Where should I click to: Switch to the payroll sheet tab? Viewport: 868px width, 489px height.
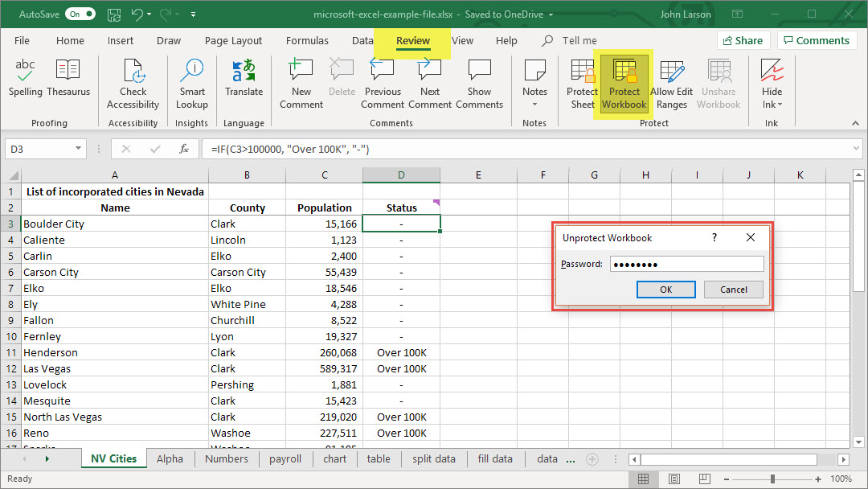[x=285, y=459]
